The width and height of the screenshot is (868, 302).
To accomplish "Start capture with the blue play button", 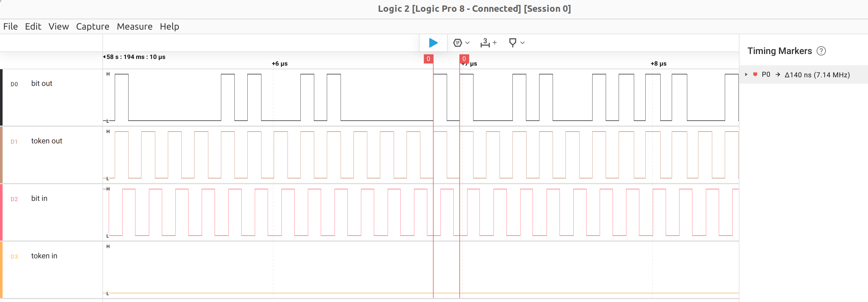I will click(x=433, y=43).
